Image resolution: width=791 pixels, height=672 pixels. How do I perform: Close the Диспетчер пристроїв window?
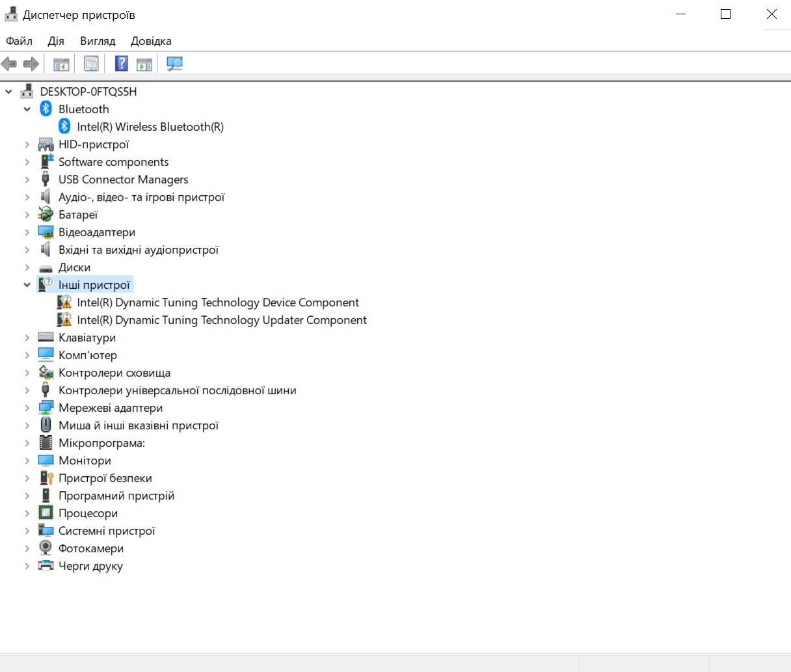coord(771,14)
